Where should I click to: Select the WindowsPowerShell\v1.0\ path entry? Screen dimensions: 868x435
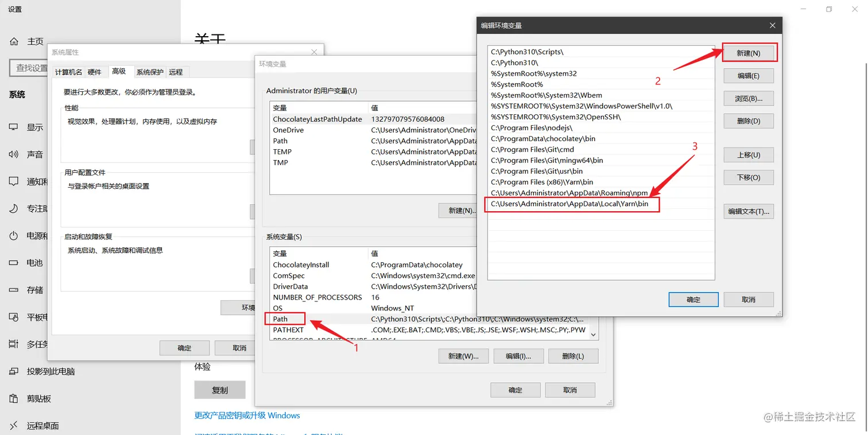click(x=601, y=106)
